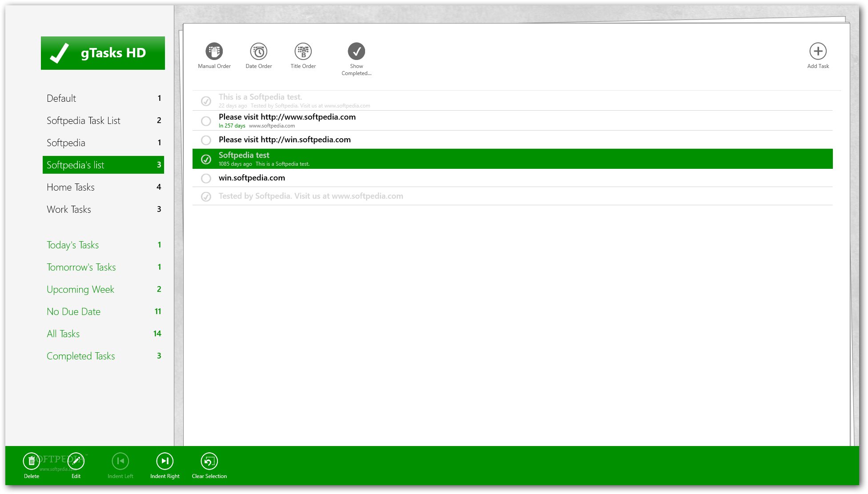The height and width of the screenshot is (494, 868).
Task: Select 'Please visit http://www.softpedia.com' task title
Action: 287,117
